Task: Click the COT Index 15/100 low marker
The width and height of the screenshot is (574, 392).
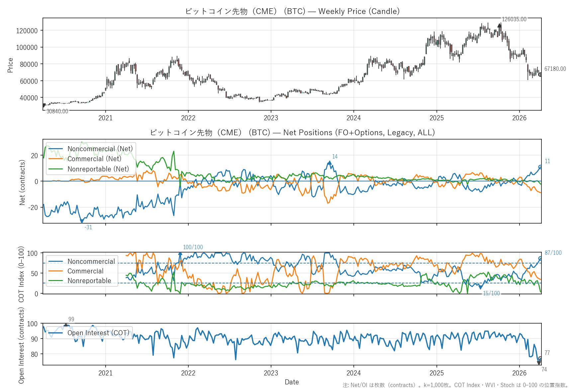Action: pos(480,287)
